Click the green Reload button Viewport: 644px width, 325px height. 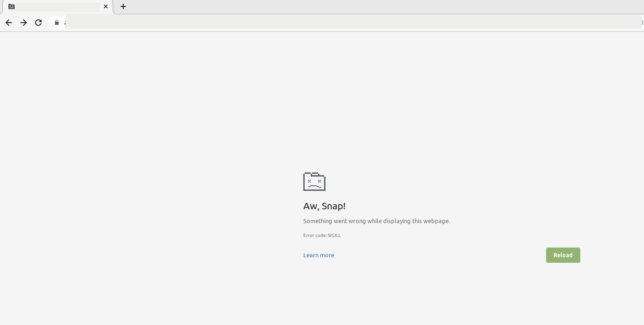coord(563,255)
